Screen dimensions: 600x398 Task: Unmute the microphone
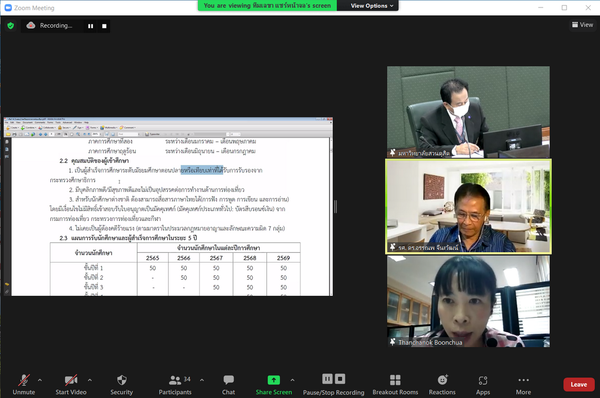24,384
